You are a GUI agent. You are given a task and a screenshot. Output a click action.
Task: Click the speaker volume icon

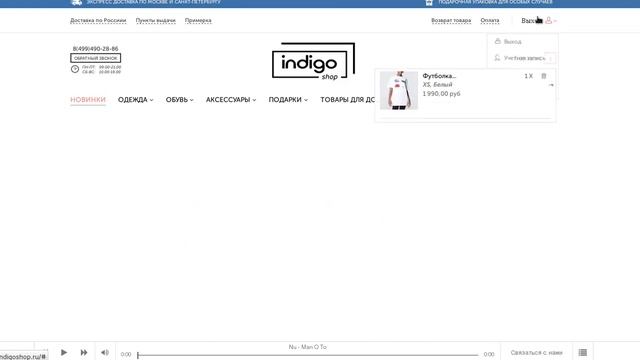[105, 352]
